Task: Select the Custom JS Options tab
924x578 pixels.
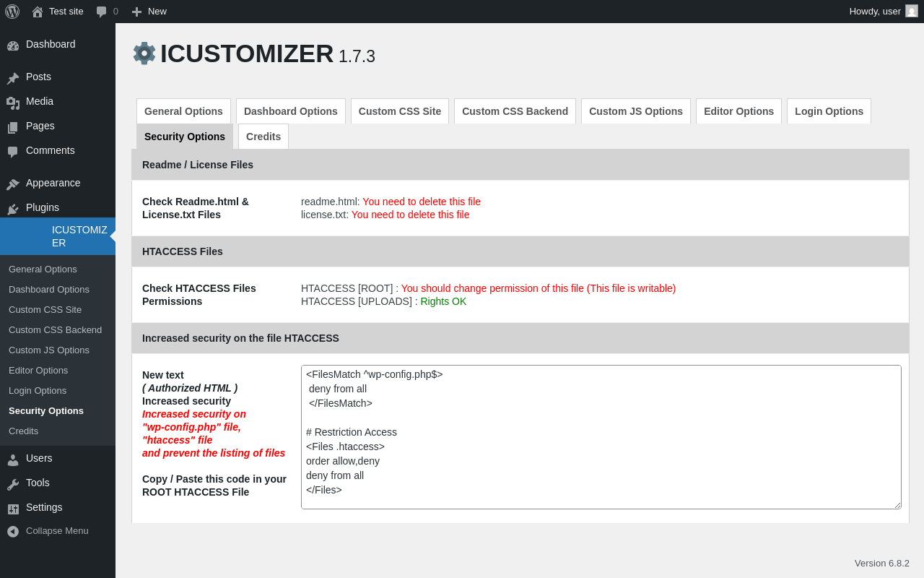Action: coord(636,111)
